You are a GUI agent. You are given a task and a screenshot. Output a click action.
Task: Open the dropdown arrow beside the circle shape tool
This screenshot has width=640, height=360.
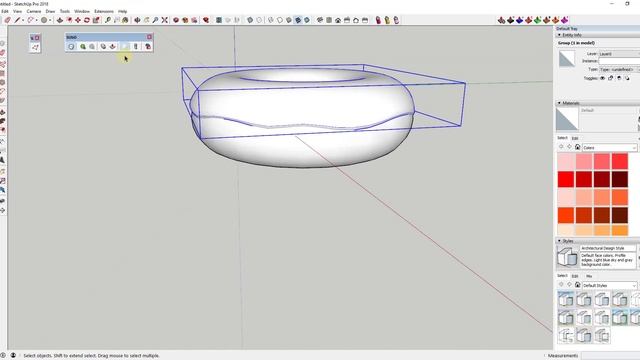50,20
